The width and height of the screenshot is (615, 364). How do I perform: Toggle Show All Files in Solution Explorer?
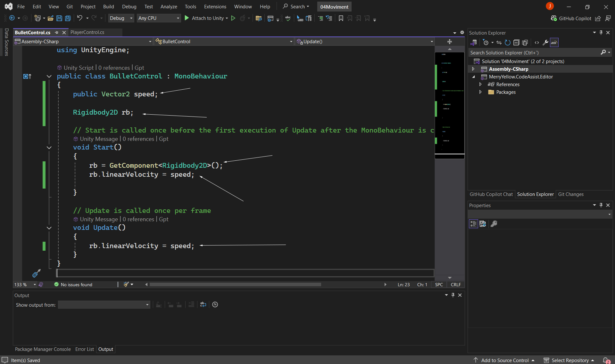tap(525, 43)
